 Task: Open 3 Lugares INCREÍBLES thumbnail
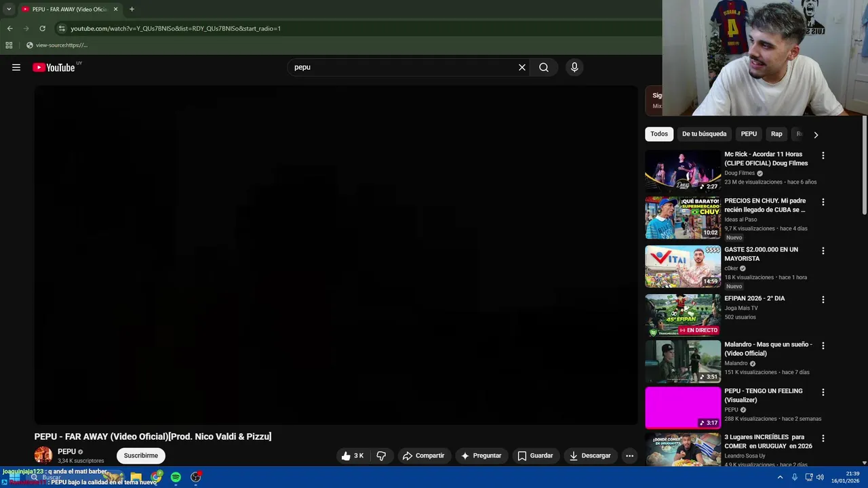click(x=683, y=450)
